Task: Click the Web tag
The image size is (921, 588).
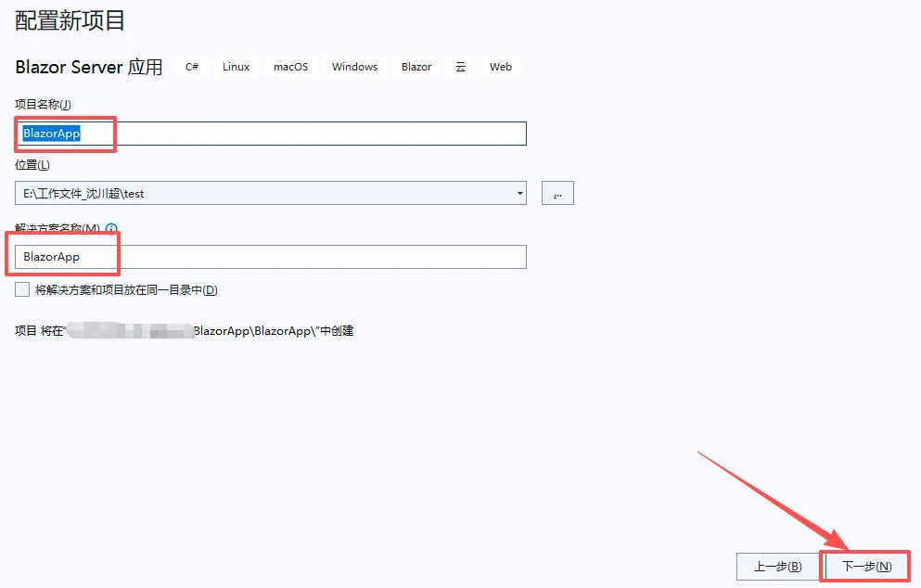Action: tap(501, 67)
